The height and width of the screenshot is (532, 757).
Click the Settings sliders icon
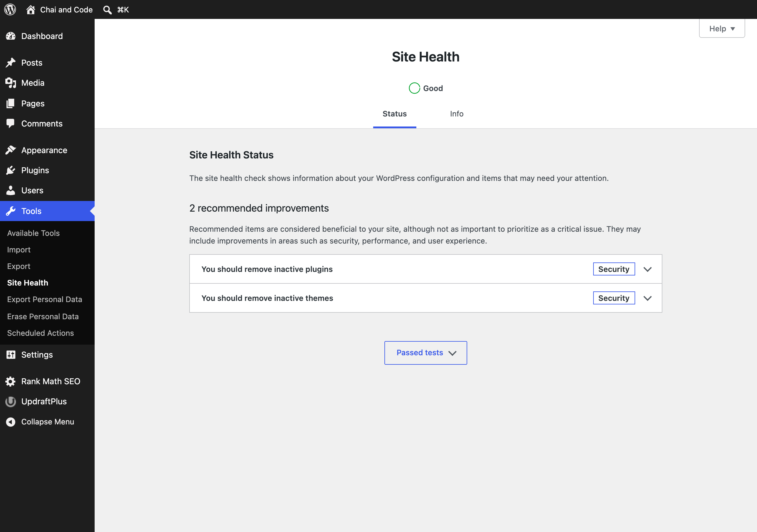11,355
